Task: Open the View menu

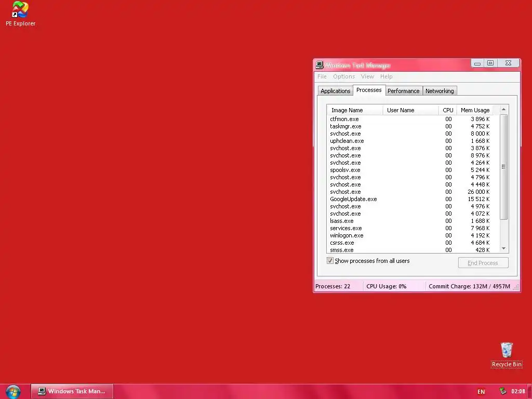Action: click(x=367, y=76)
